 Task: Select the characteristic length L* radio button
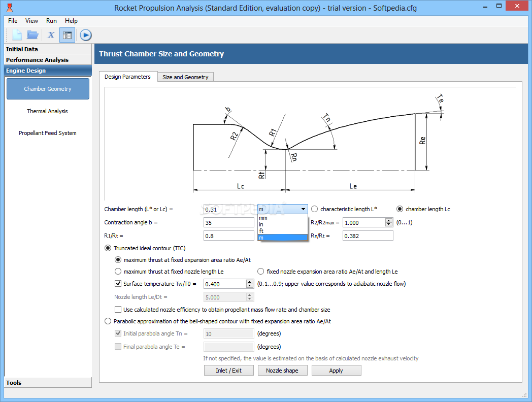click(x=315, y=209)
